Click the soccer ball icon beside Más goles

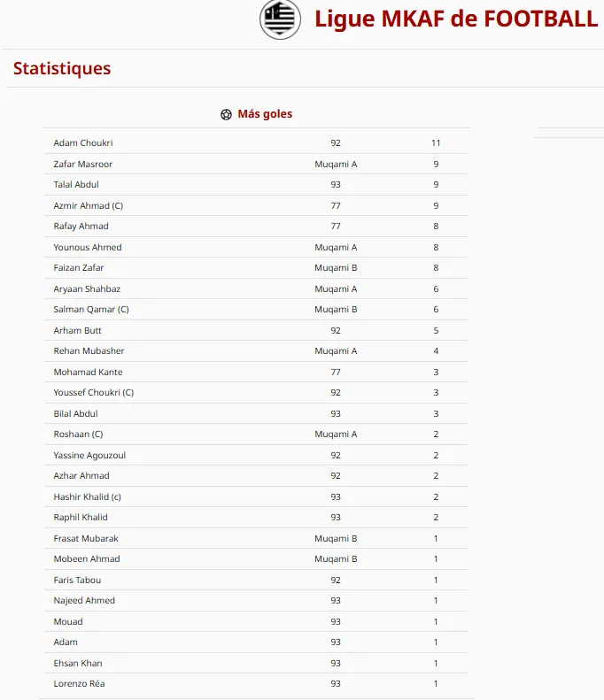coord(226,114)
